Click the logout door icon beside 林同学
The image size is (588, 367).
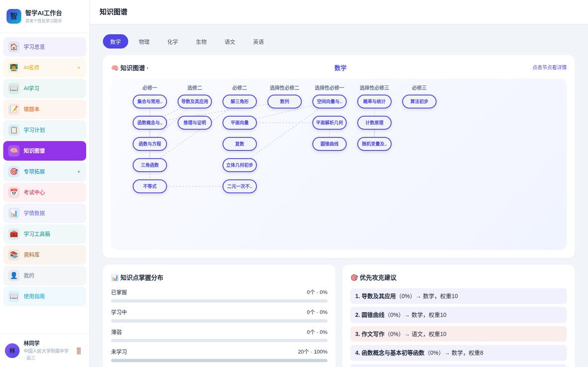click(79, 351)
